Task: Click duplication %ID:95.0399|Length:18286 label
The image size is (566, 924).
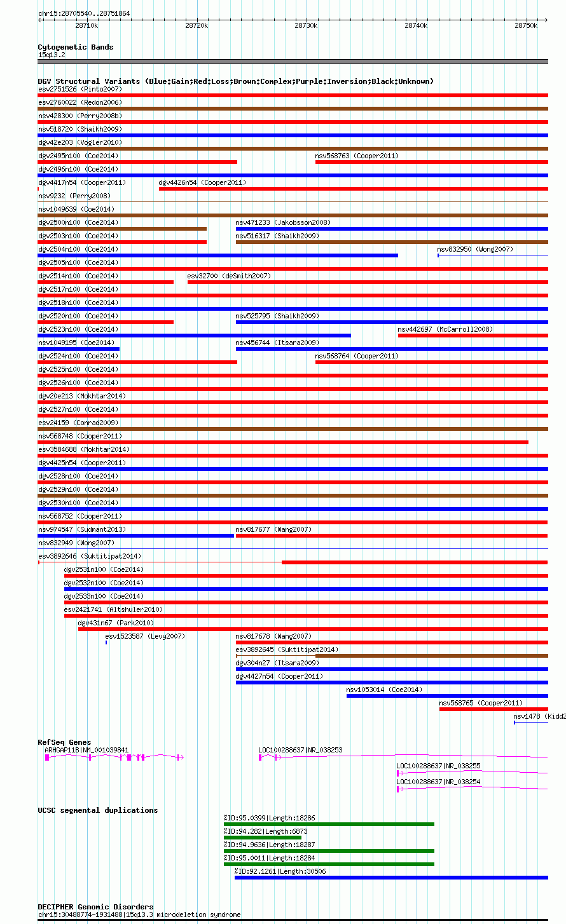Action: [269, 818]
